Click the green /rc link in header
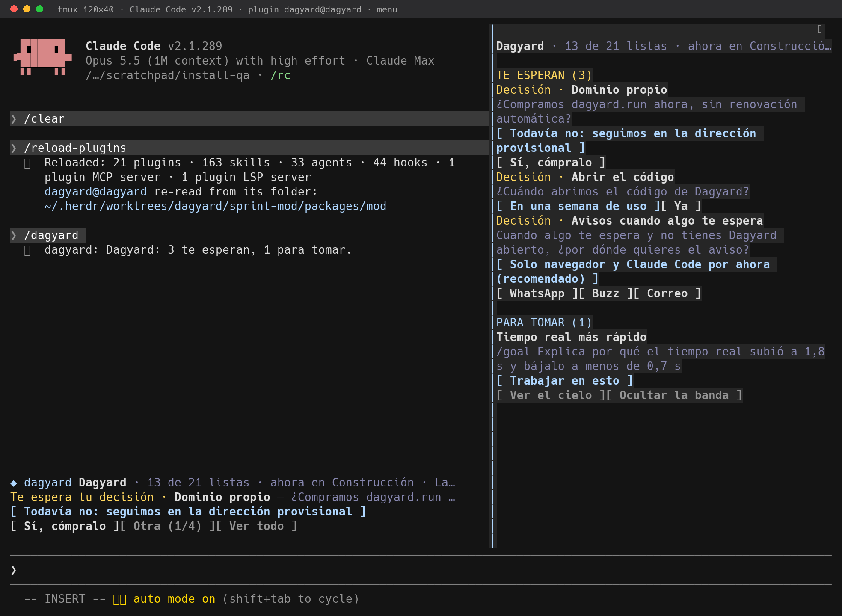This screenshot has width=842, height=616. pyautogui.click(x=281, y=75)
